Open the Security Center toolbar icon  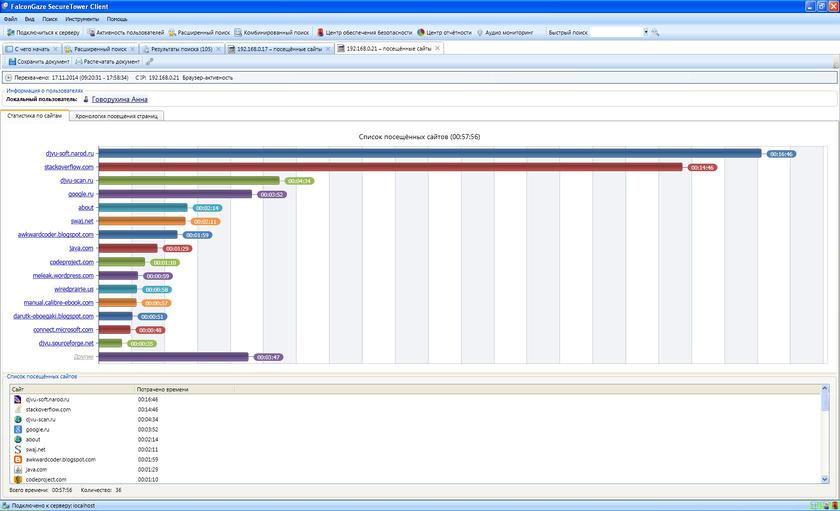click(319, 32)
